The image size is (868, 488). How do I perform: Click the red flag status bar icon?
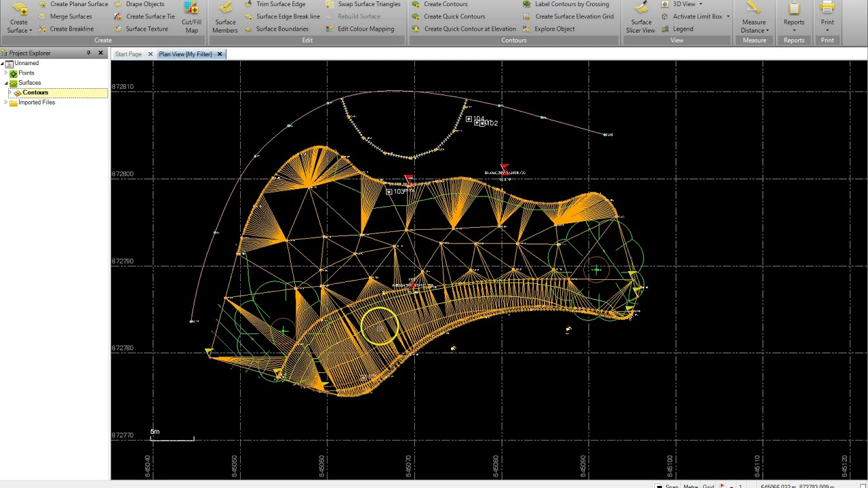723,486
